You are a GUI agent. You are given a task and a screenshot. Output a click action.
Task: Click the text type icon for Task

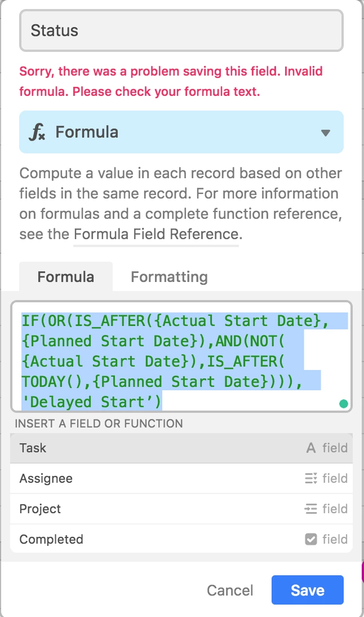point(310,448)
